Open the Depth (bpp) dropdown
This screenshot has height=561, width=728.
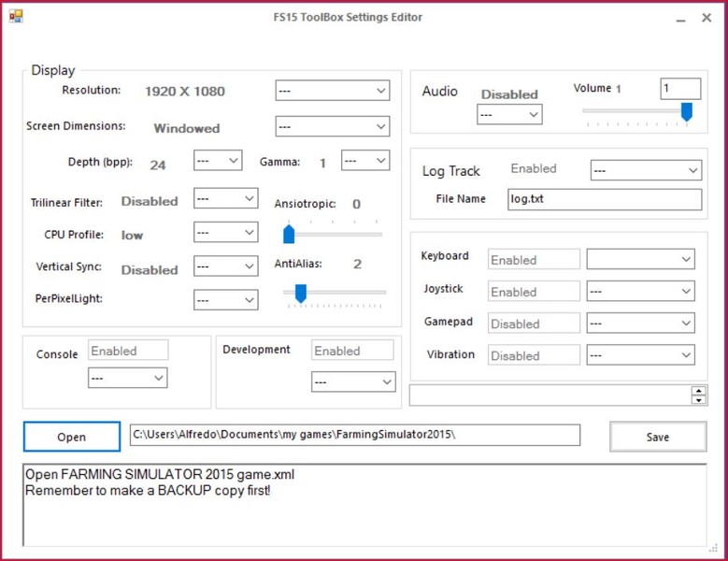point(218,162)
